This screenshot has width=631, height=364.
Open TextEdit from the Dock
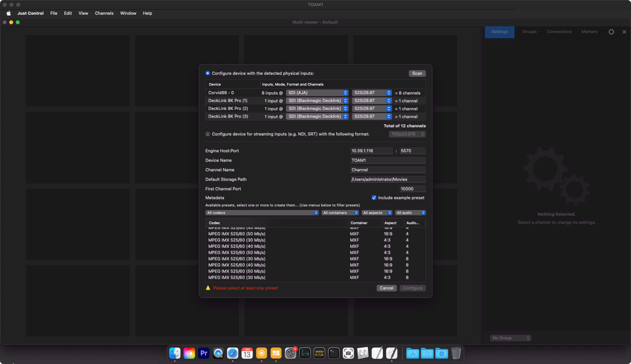[x=377, y=353]
